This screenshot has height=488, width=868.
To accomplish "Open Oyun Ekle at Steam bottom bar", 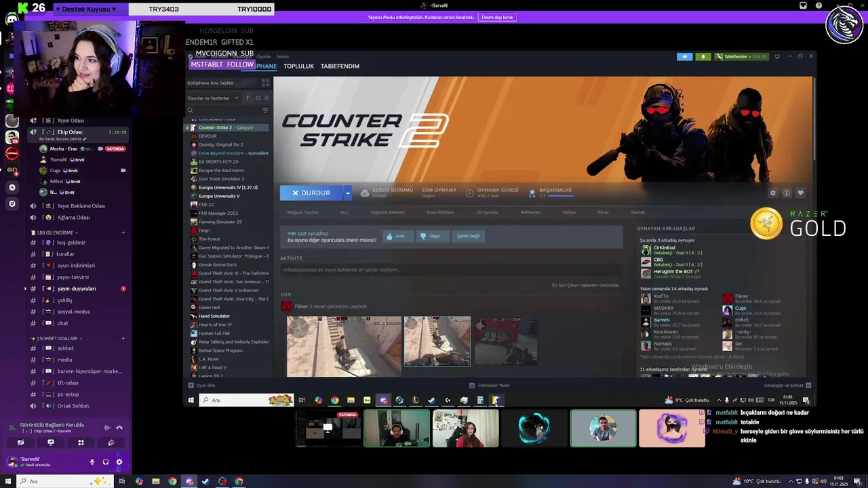I will [x=202, y=386].
